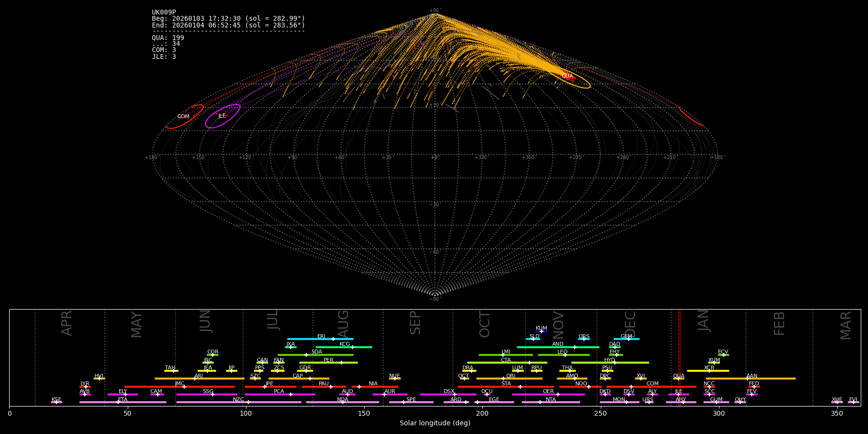Click the JAN month label

(x=704, y=321)
